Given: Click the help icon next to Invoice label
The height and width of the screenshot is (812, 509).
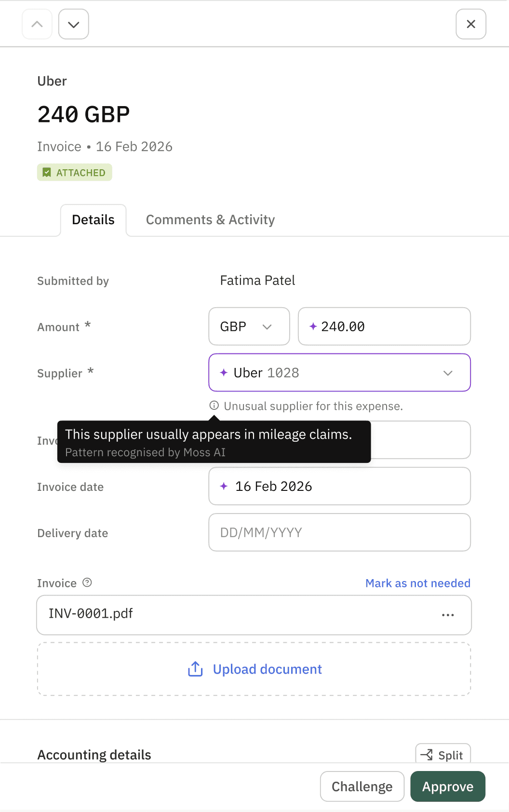Looking at the screenshot, I should coord(87,582).
